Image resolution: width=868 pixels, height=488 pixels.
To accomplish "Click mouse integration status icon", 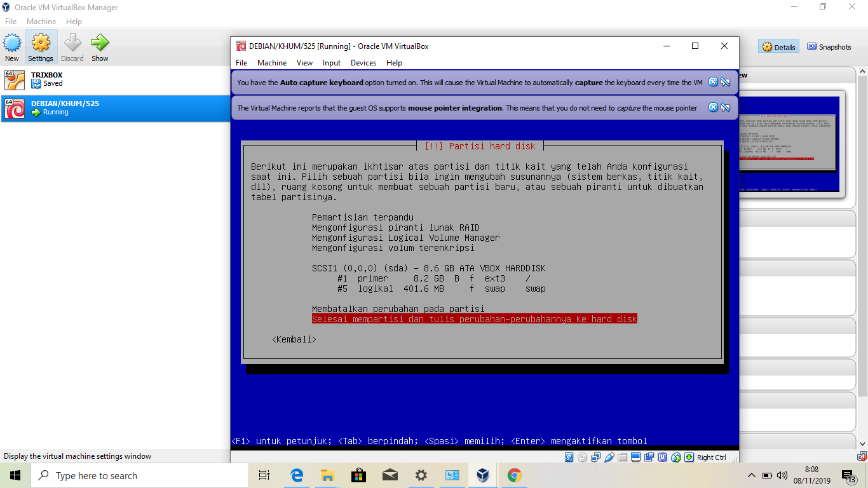I will [676, 457].
